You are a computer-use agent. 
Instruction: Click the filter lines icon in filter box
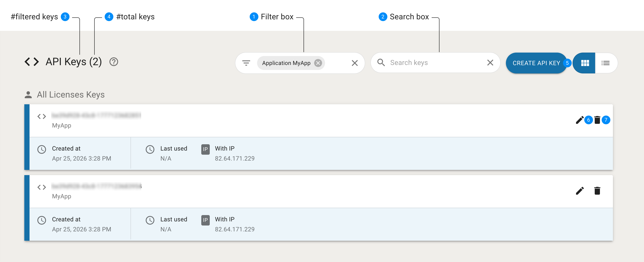pyautogui.click(x=246, y=63)
